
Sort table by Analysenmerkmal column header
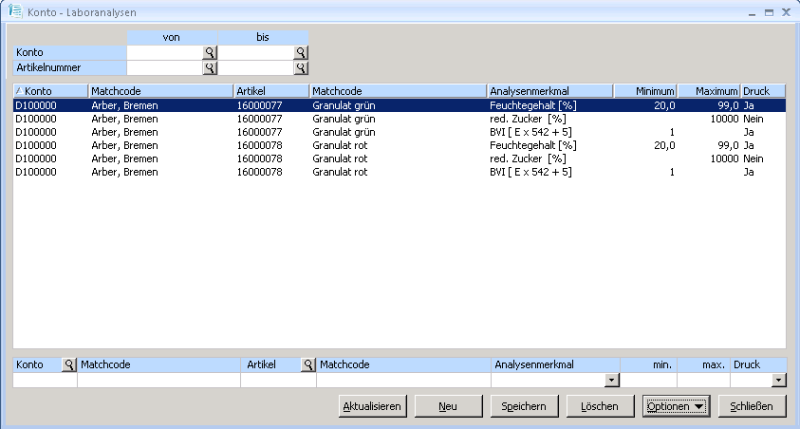(x=550, y=91)
